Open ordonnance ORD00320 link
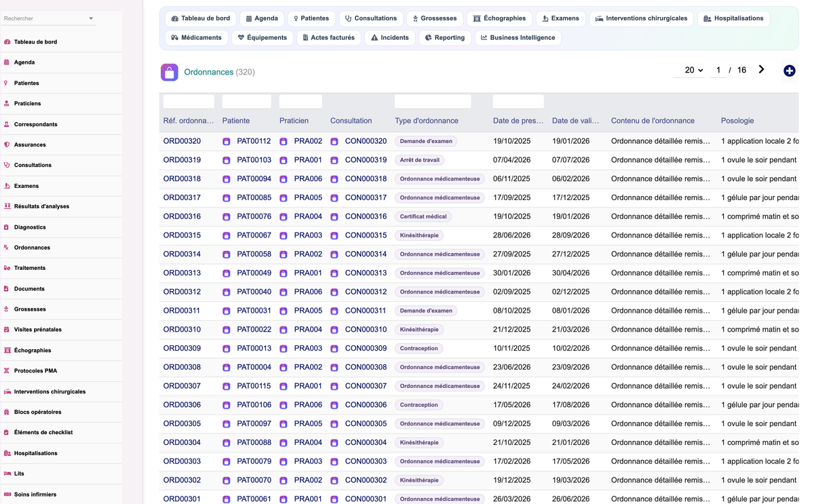814x504 pixels. tap(182, 141)
